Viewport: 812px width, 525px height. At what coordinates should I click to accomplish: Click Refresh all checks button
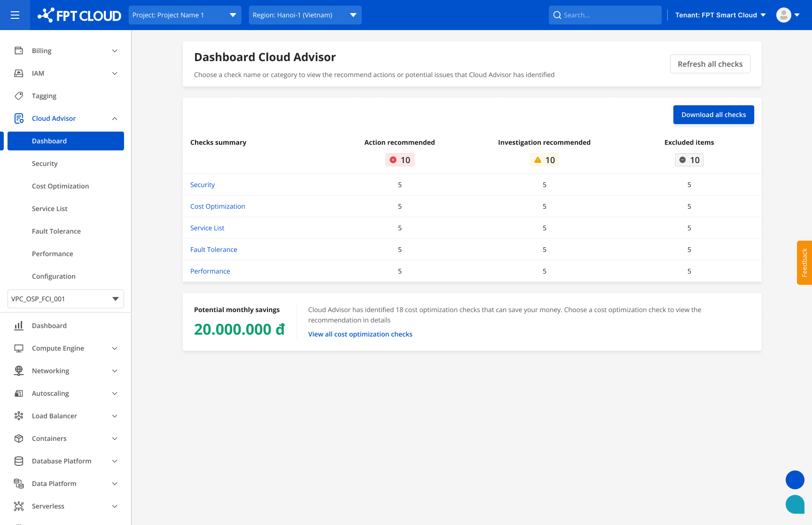click(x=710, y=64)
